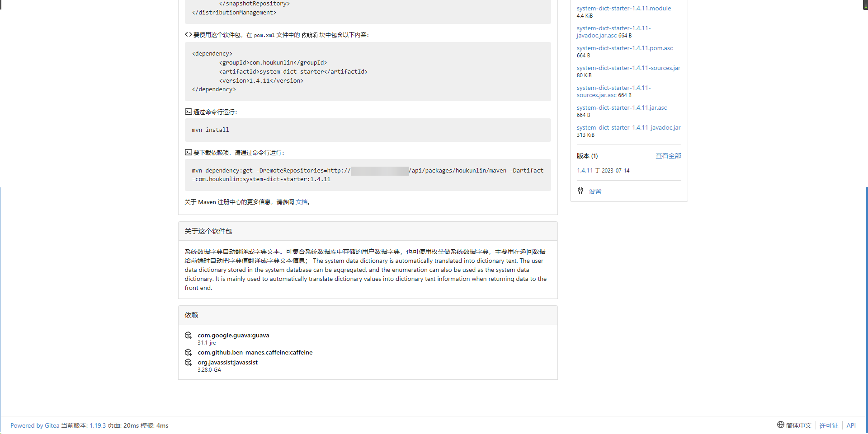Click 查看全部 to view all versions
Screen dimensions: 868x434
[668, 156]
